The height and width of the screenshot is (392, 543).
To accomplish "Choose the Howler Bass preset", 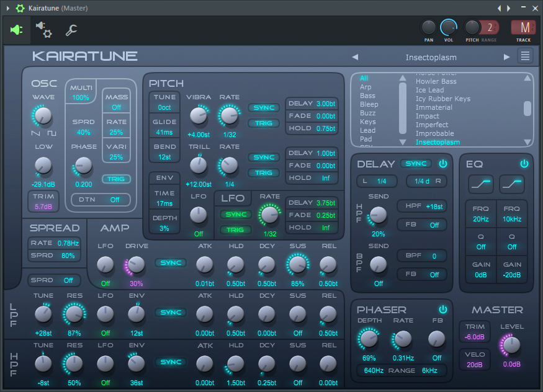I will (x=436, y=81).
